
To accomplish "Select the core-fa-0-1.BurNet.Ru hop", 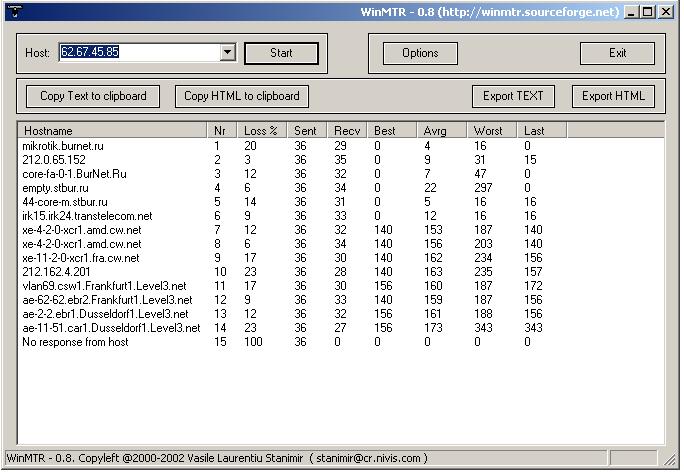I will tap(74, 174).
